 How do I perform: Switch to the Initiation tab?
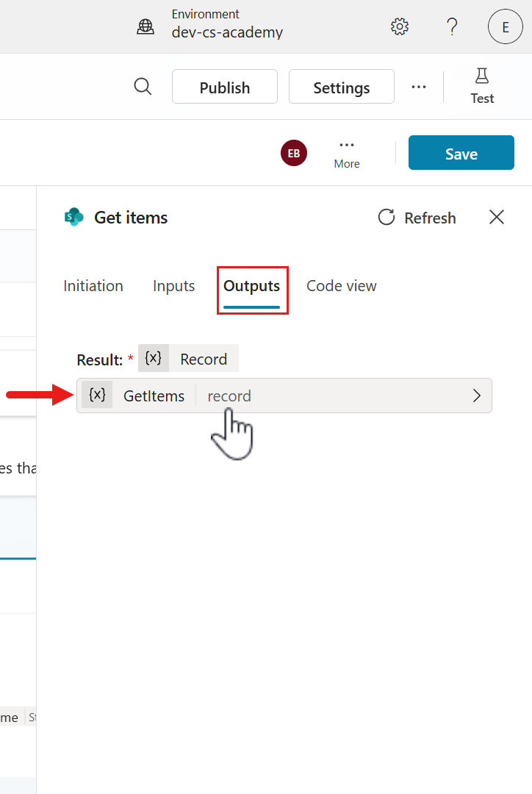click(93, 286)
